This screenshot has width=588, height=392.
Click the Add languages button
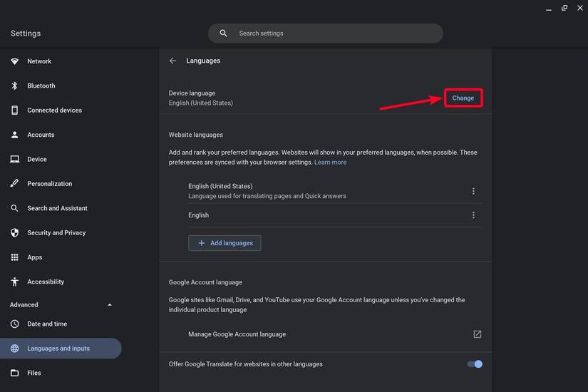tap(225, 243)
